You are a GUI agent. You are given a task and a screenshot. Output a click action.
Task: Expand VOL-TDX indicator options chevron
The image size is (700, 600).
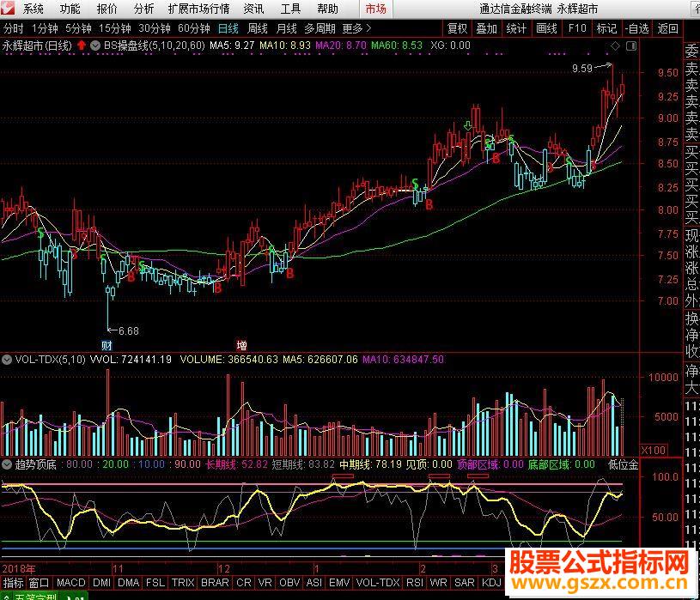point(7,360)
